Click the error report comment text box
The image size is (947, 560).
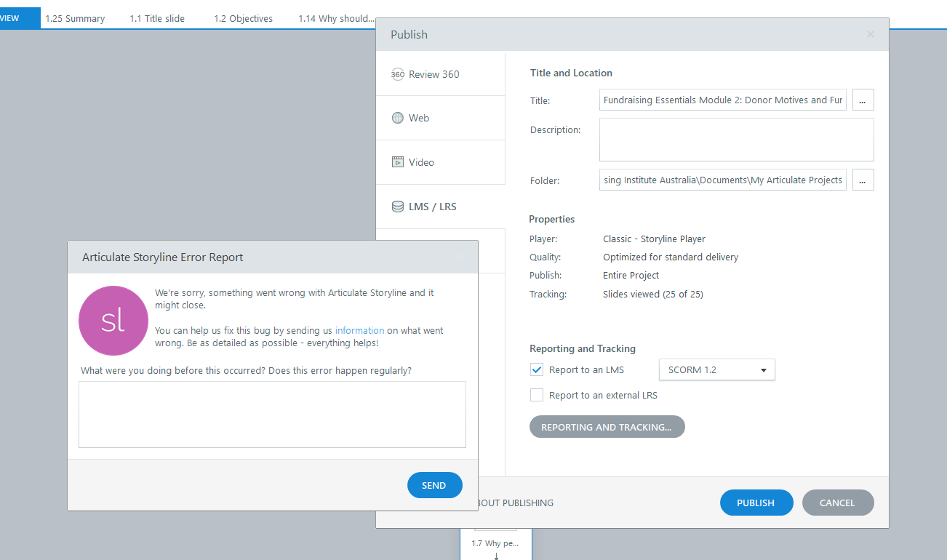coord(272,415)
